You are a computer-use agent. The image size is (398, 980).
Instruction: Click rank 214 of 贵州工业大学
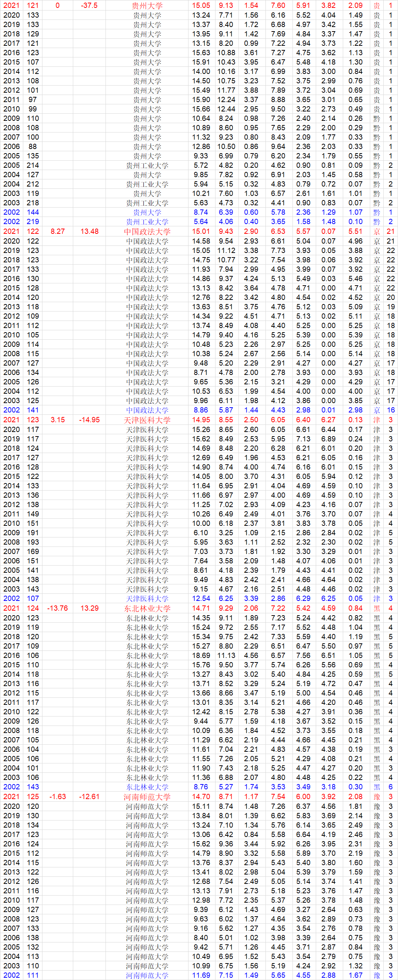pos(33,165)
